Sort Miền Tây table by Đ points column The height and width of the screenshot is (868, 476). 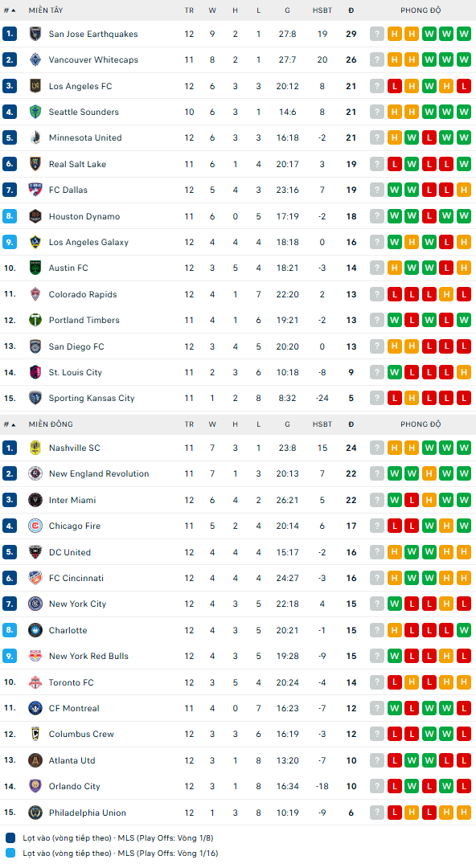(x=351, y=10)
